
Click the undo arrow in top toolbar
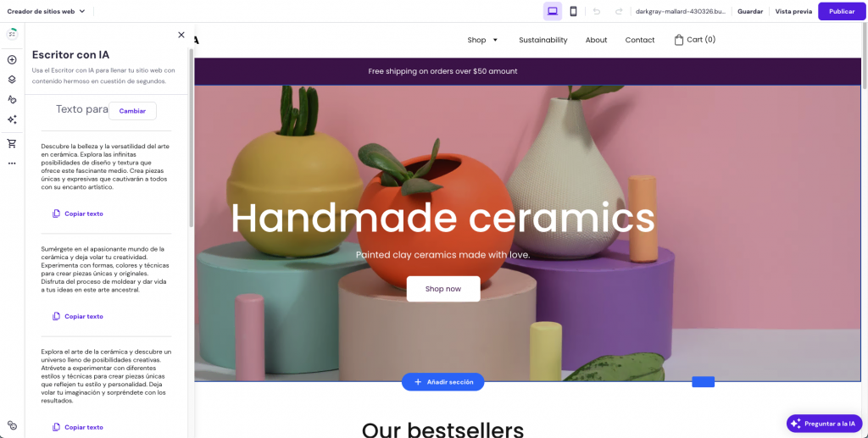pyautogui.click(x=597, y=11)
